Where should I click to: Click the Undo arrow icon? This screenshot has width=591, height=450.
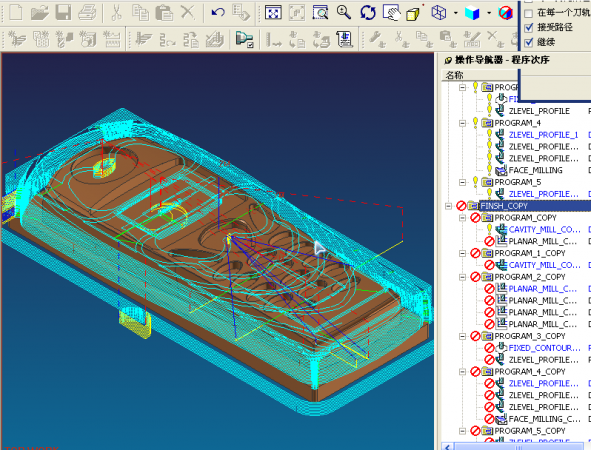(x=218, y=12)
